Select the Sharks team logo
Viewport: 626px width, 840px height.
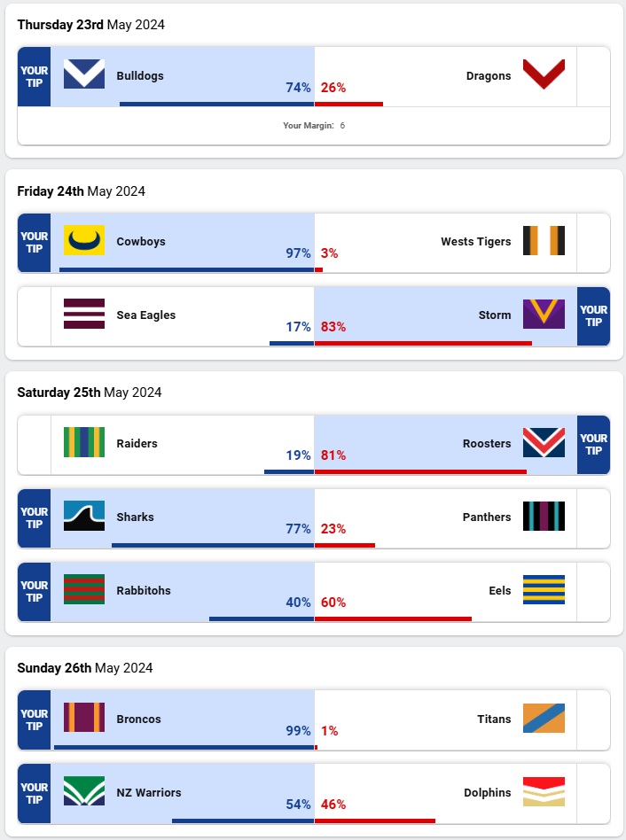84,516
